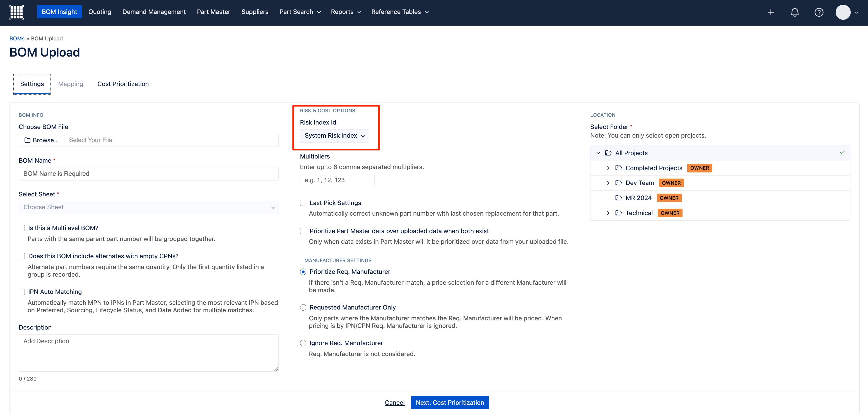
Task: Click OWNER badge beside Technical
Action: 670,213
